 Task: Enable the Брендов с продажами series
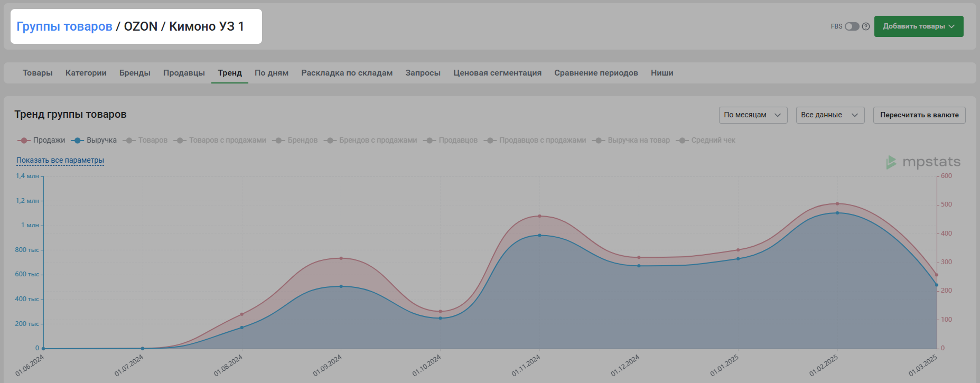coord(370,140)
